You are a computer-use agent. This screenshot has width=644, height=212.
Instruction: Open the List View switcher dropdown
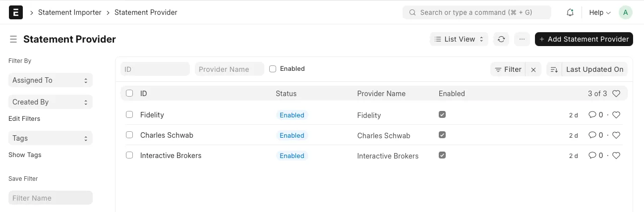(459, 39)
